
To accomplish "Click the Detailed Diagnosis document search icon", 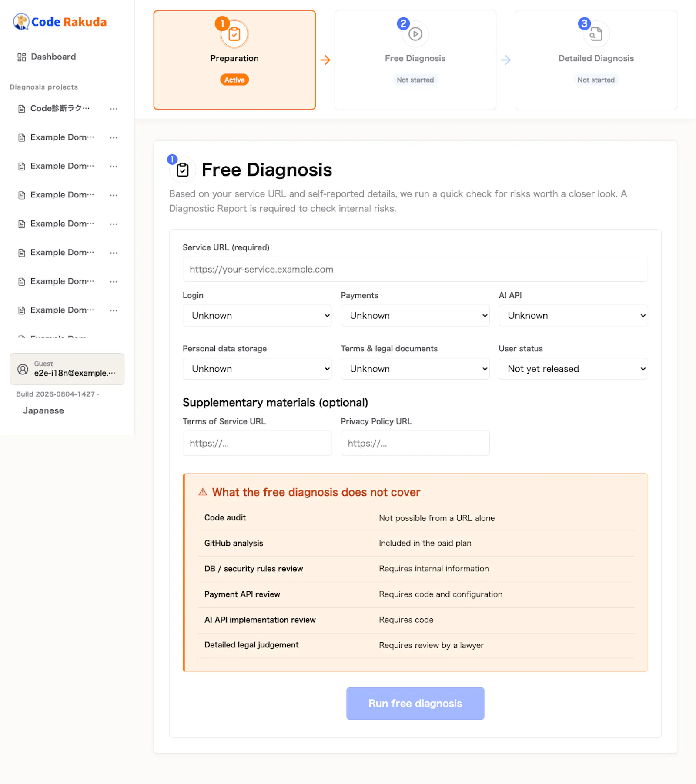I will pos(596,34).
